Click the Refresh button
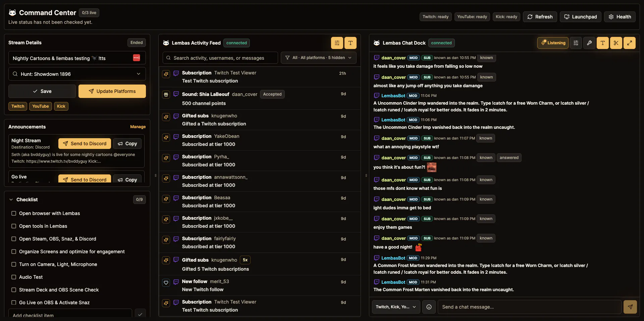Image resolution: width=644 pixels, height=321 pixels. point(540,17)
